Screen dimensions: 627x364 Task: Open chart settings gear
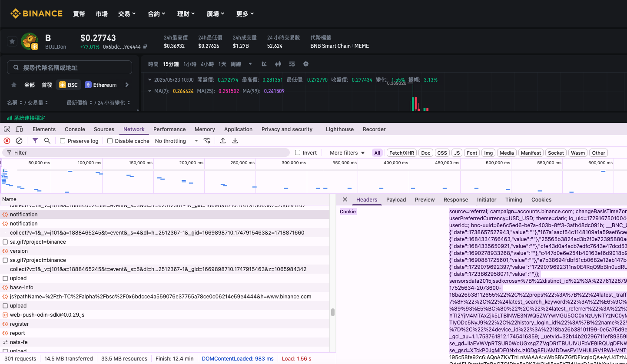click(x=306, y=64)
